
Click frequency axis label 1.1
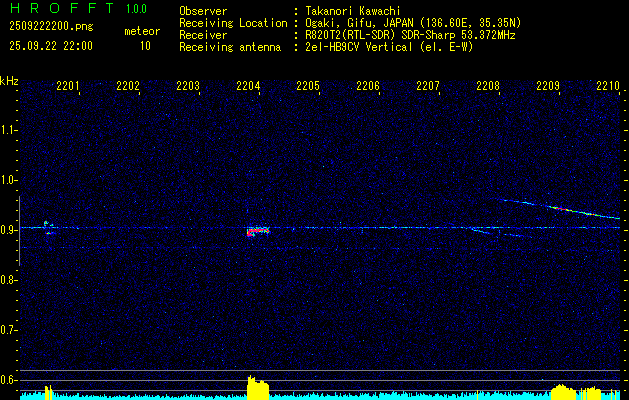tap(8, 130)
